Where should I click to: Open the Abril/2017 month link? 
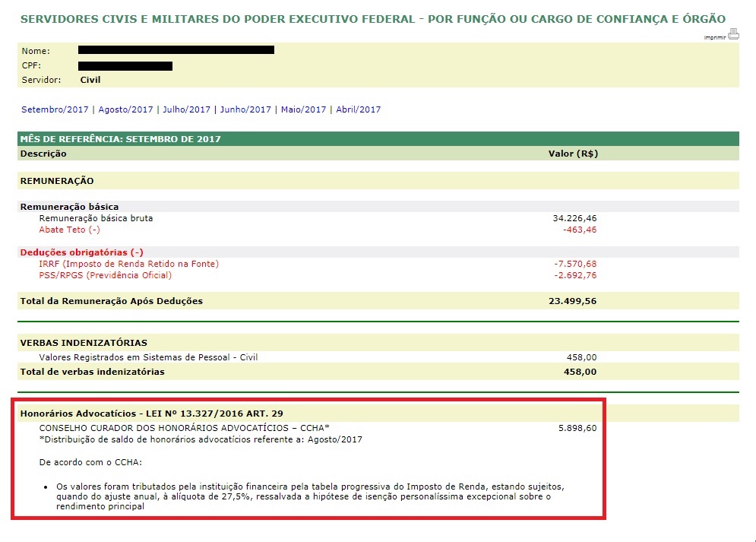click(359, 109)
